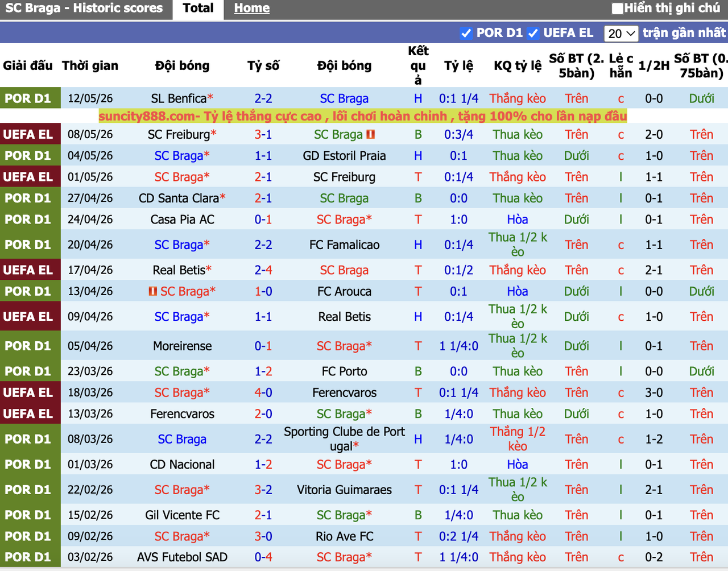
Task: Click the Rio Ave FC team name
Action: [344, 536]
